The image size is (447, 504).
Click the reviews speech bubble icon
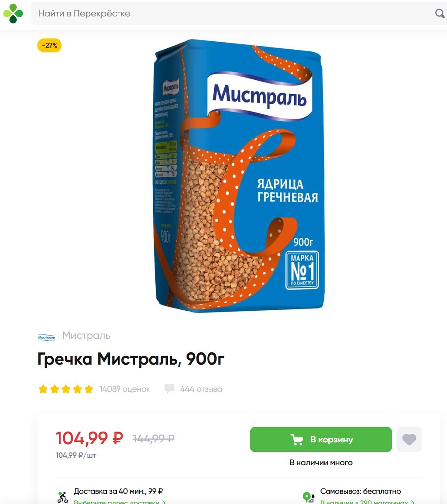coord(169,389)
